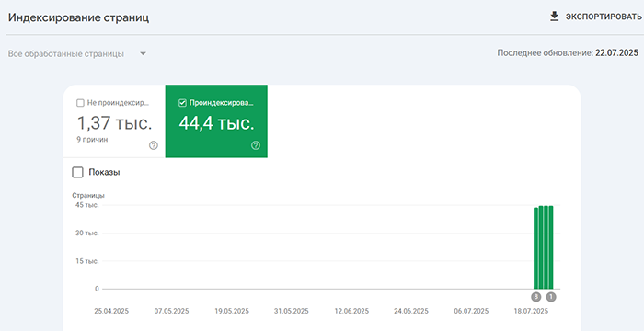This screenshot has width=644, height=331.
Task: Click the 'Страницы' axis title above the chart
Action: [x=88, y=196]
